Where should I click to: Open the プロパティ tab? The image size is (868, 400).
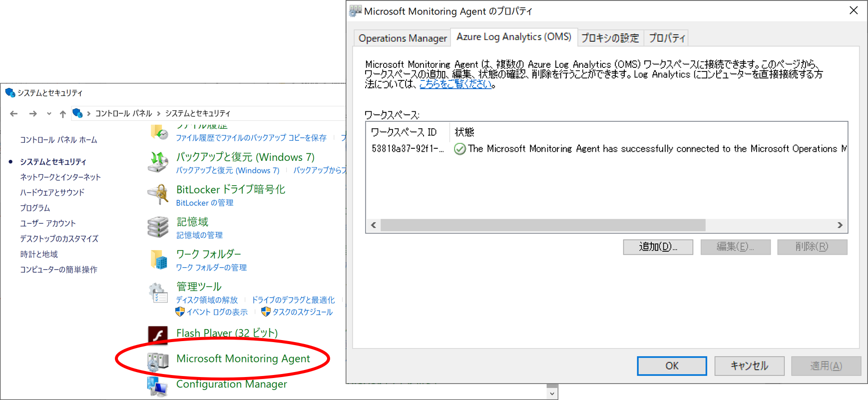coord(667,38)
